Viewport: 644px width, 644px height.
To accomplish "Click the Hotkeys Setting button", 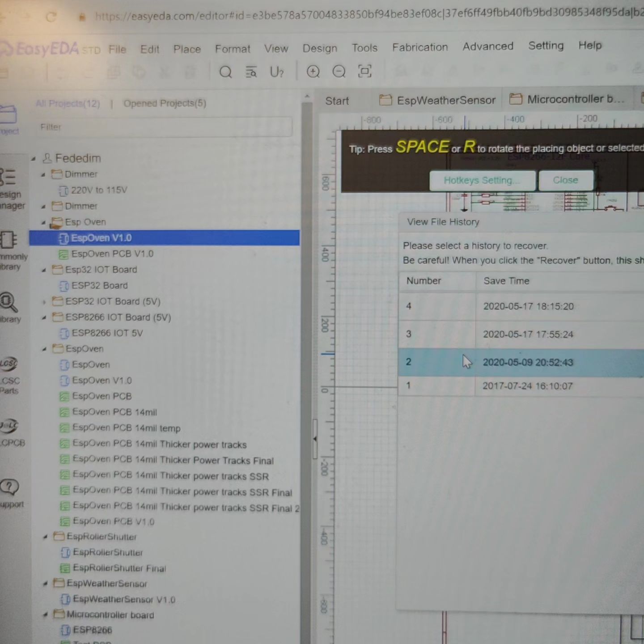I will coord(482,180).
